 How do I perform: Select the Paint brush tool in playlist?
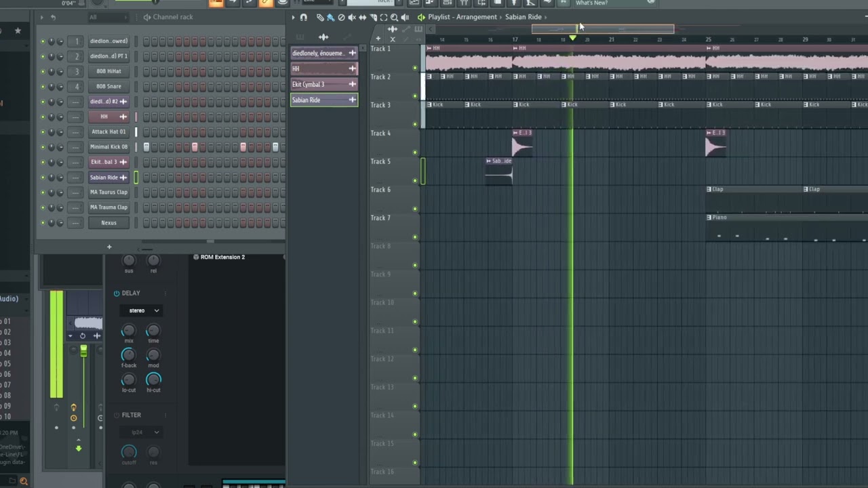[x=330, y=17]
